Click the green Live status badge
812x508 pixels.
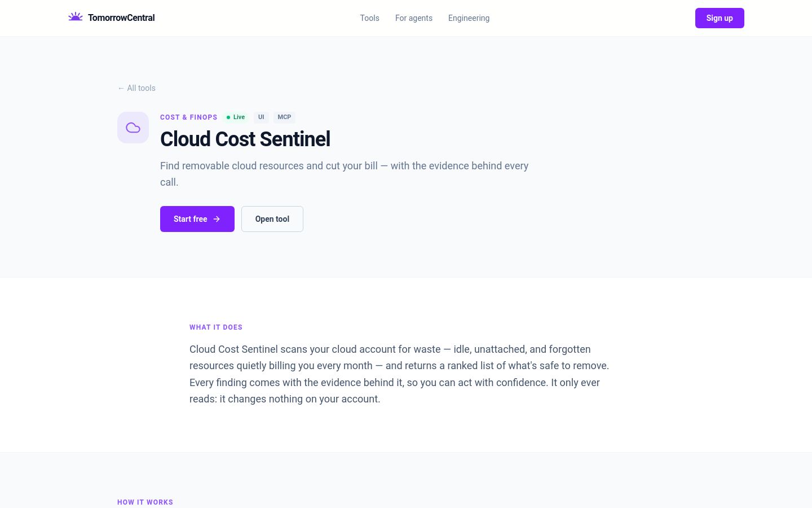pos(236,117)
